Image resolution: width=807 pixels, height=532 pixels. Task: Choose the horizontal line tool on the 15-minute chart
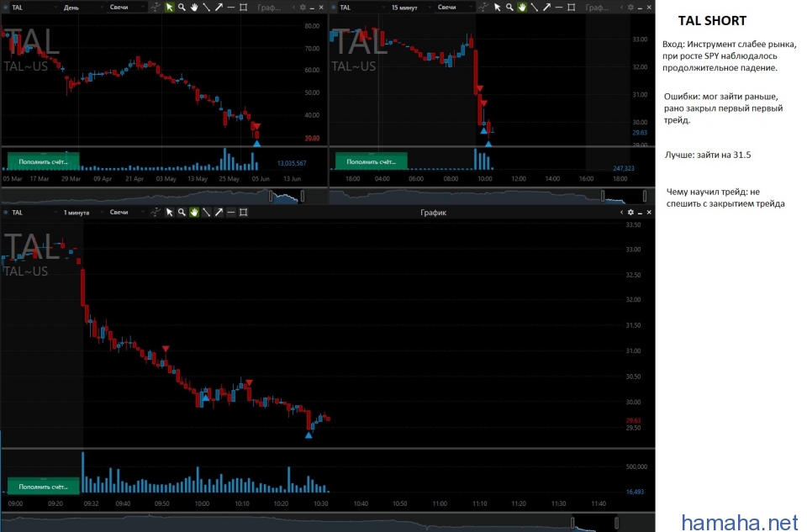[x=559, y=8]
